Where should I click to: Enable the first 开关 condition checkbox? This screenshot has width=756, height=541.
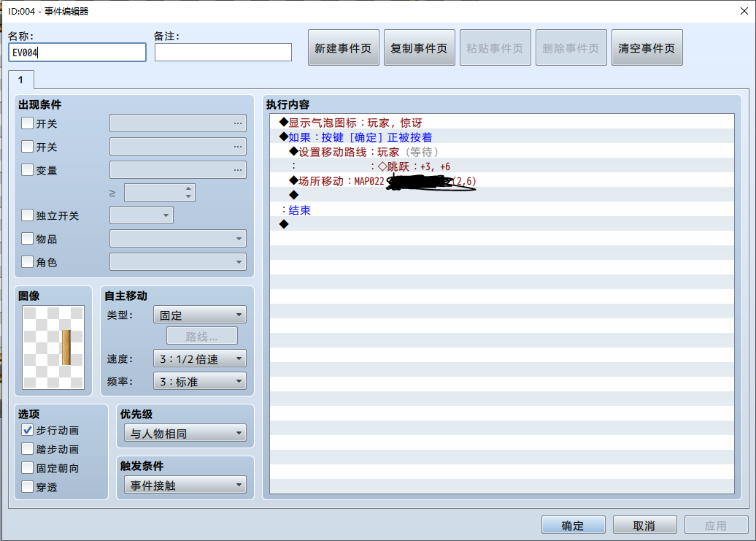(28, 123)
